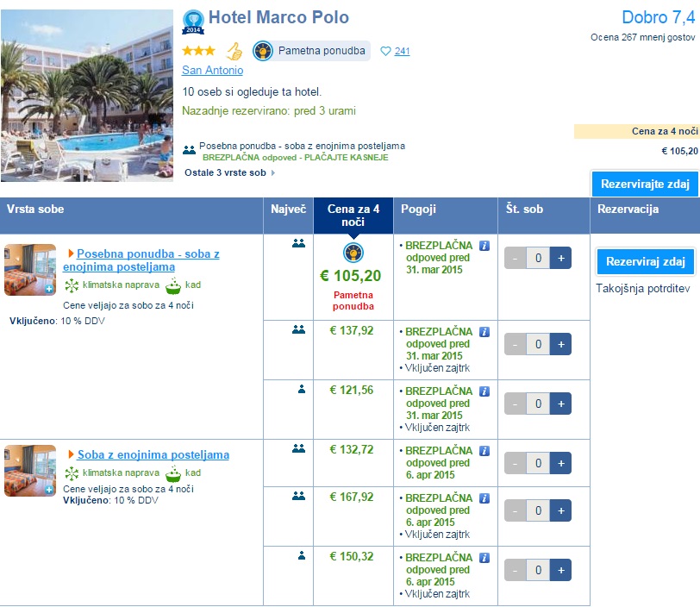Open the Hotel Marco Polo pool photo
Image resolution: width=700 pixels, height=607 pixels.
click(87, 96)
